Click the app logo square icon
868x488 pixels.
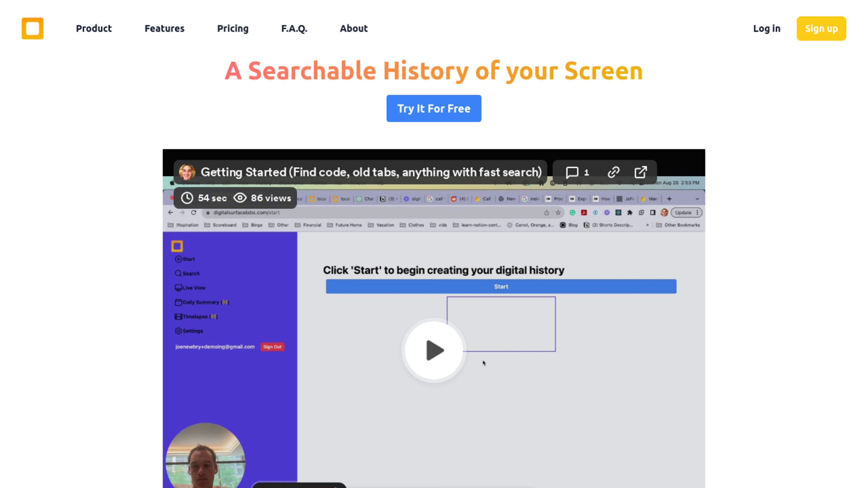[x=32, y=28]
